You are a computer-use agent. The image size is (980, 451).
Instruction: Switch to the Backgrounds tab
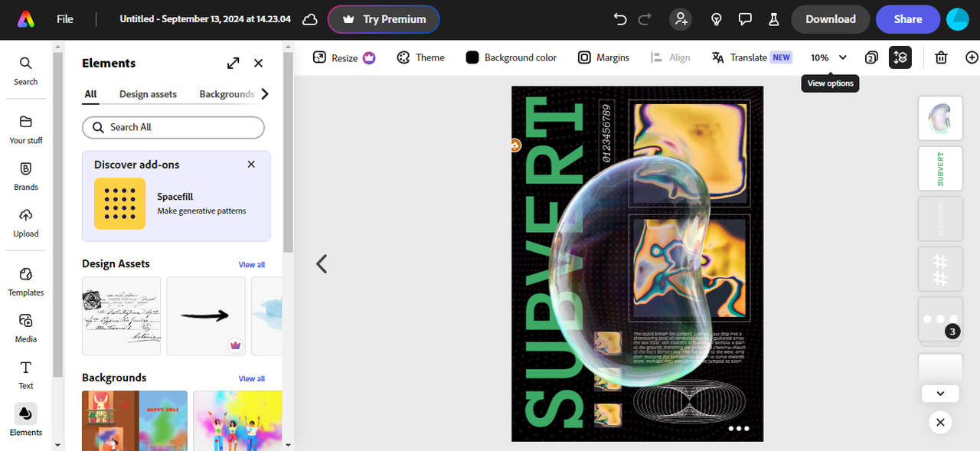coord(227,94)
